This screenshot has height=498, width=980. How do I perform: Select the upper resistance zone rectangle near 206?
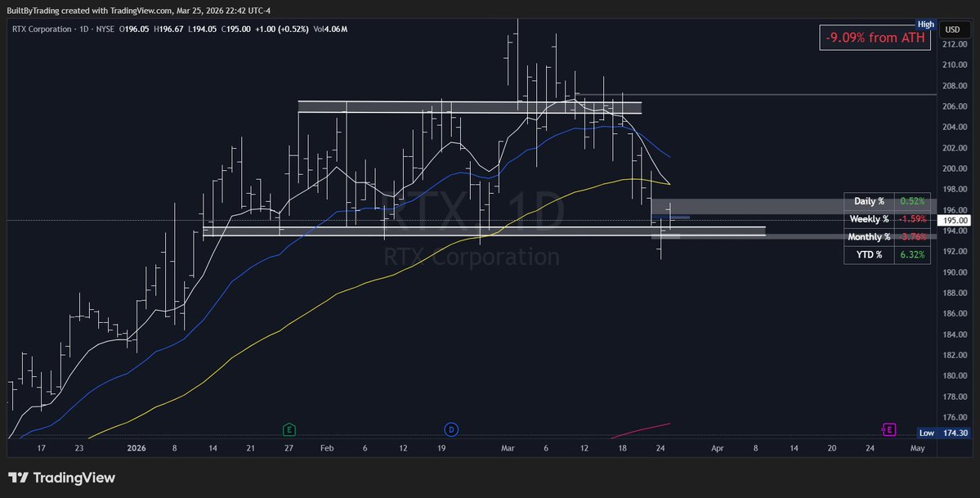coord(469,107)
